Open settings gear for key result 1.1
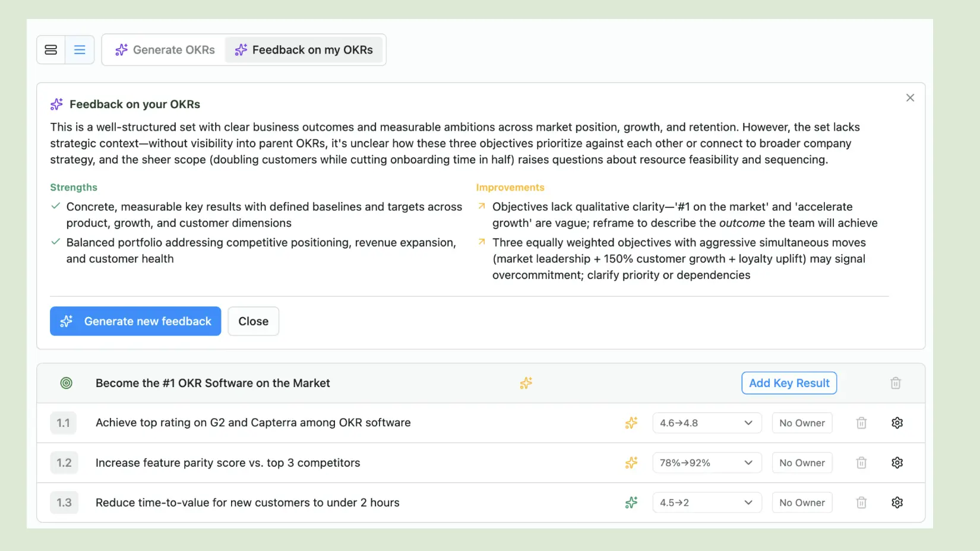The image size is (980, 551). 897,423
